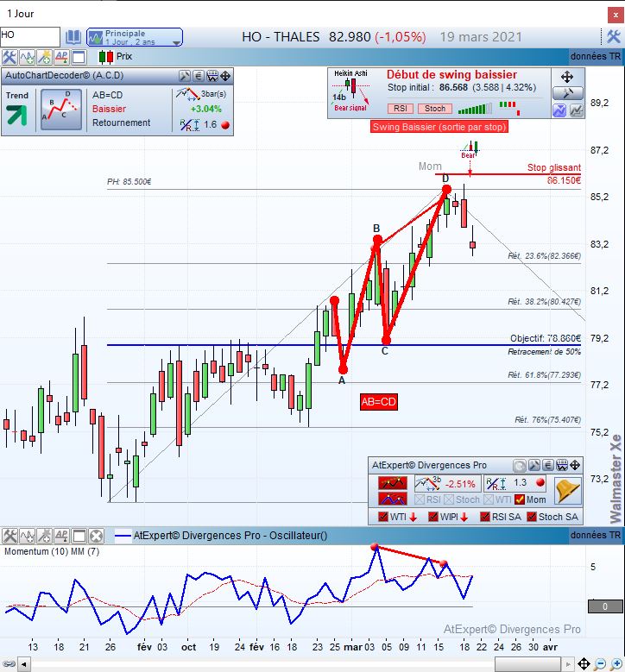
Task: Click the ticker input field showing HO
Action: (x=29, y=36)
